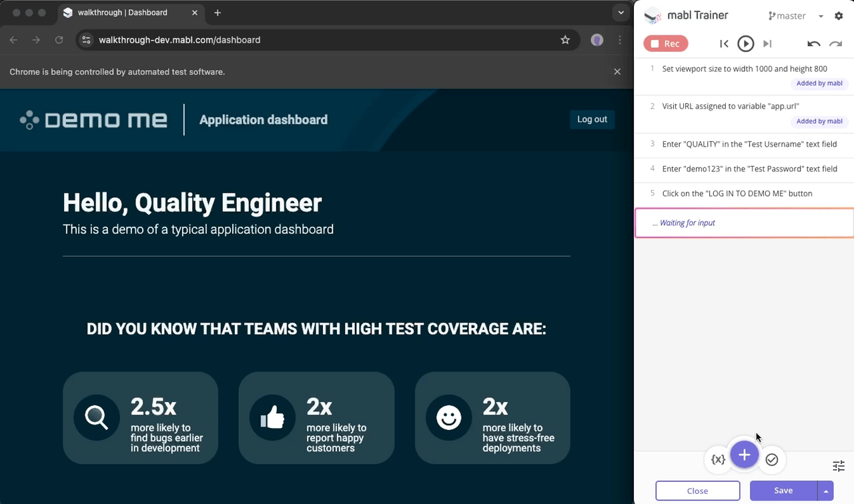Click the Demo Me logo
This screenshot has width=854, height=504.
point(93,120)
